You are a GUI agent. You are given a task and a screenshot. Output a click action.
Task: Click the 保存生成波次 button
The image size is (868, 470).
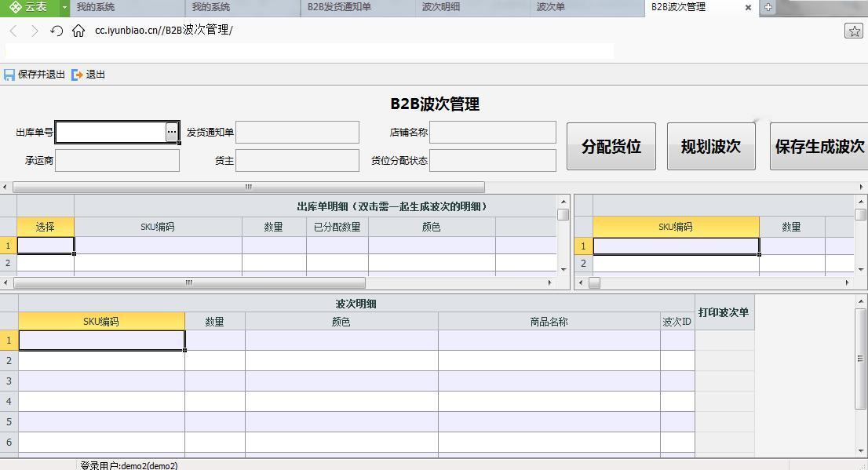(x=819, y=146)
